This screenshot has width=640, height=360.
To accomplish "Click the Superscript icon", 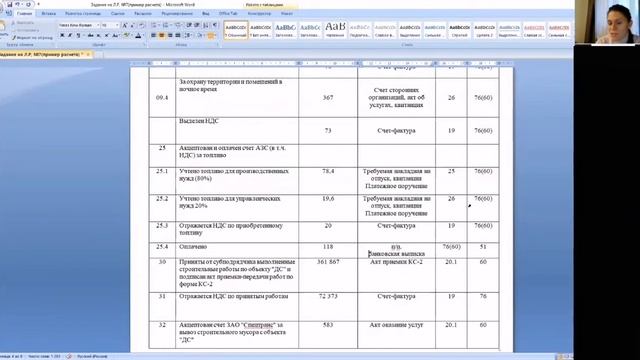I will [x=107, y=36].
